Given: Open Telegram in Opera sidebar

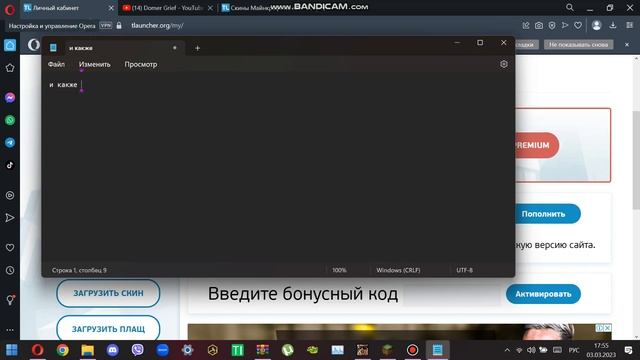Looking at the screenshot, I should pyautogui.click(x=10, y=142).
